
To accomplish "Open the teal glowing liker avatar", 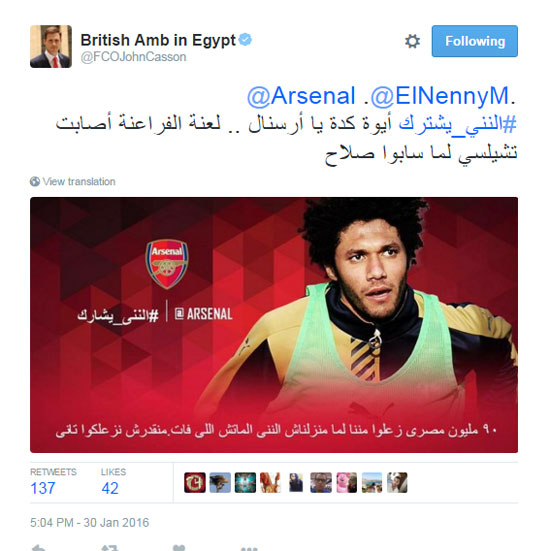I will pyautogui.click(x=245, y=482).
